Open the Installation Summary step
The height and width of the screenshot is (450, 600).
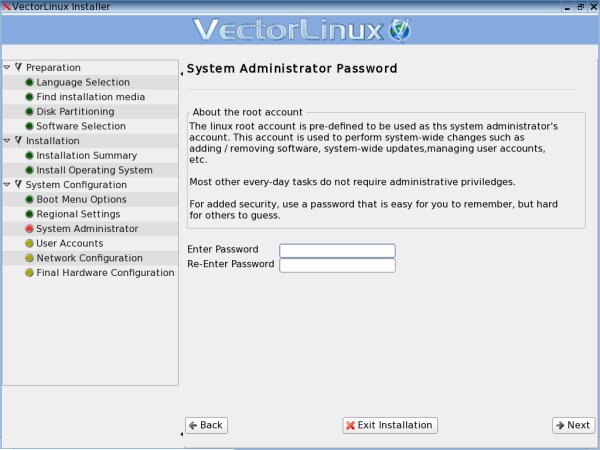(86, 156)
